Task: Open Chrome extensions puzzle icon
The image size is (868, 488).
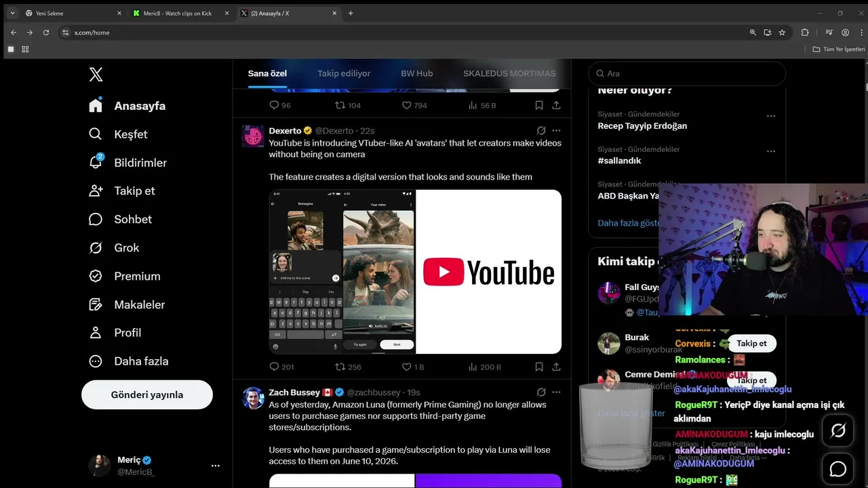Action: coord(805,33)
